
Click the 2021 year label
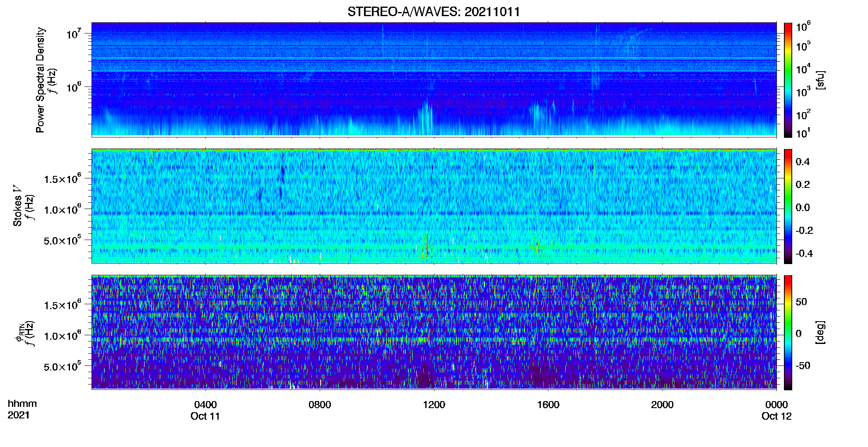pyautogui.click(x=19, y=415)
